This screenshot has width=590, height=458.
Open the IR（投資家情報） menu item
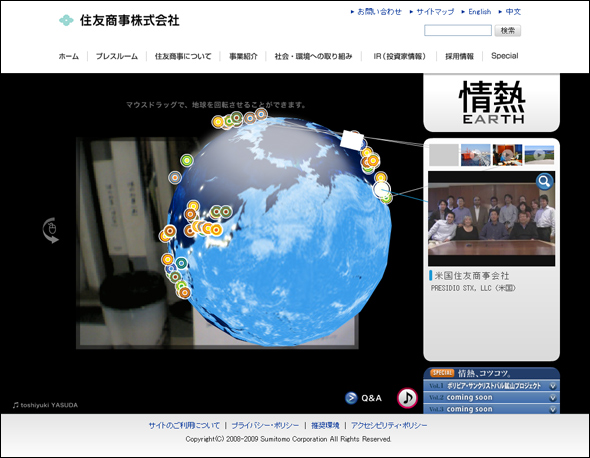399,56
